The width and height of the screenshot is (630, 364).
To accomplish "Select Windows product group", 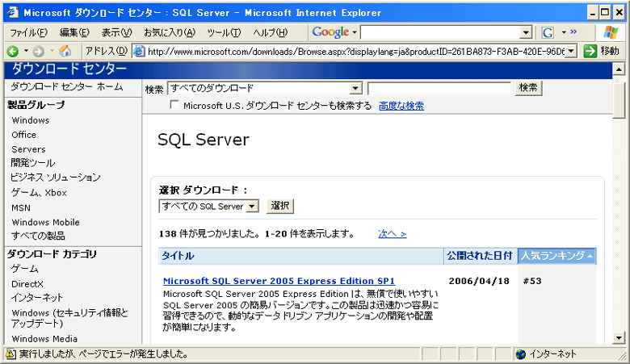I will click(x=31, y=120).
